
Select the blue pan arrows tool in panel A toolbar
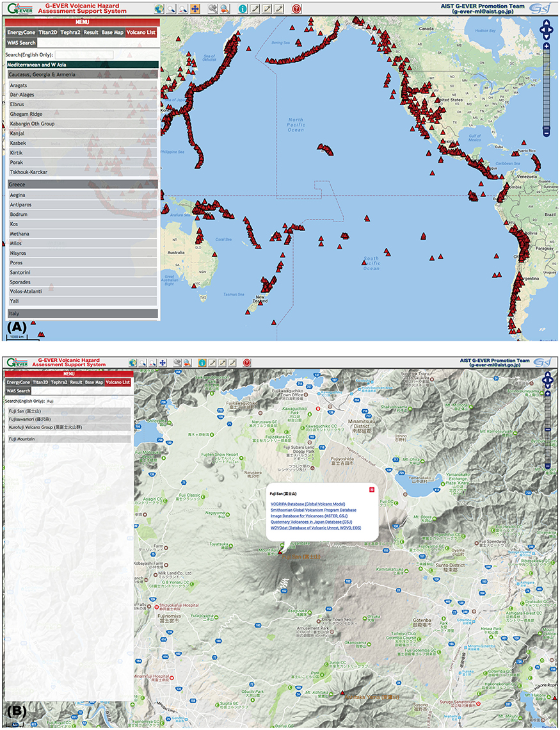(x=195, y=8)
